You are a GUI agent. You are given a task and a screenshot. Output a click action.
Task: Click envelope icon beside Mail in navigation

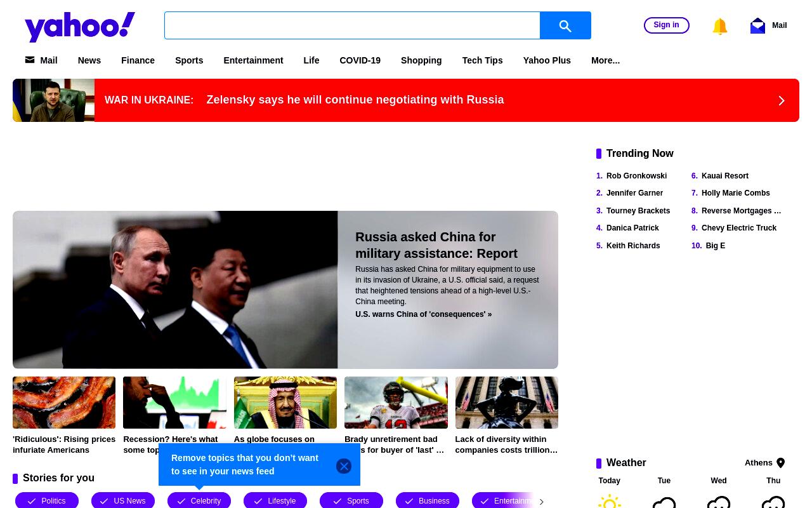30,60
